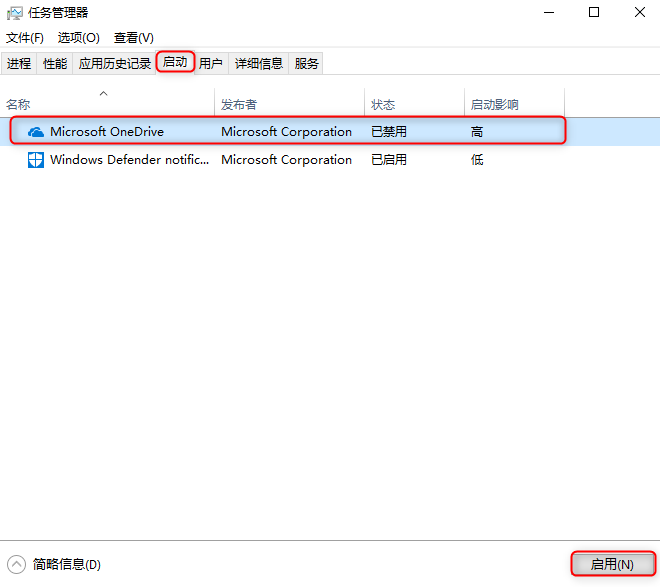The width and height of the screenshot is (660, 587).
Task: Select the 启动 tab
Action: [175, 62]
